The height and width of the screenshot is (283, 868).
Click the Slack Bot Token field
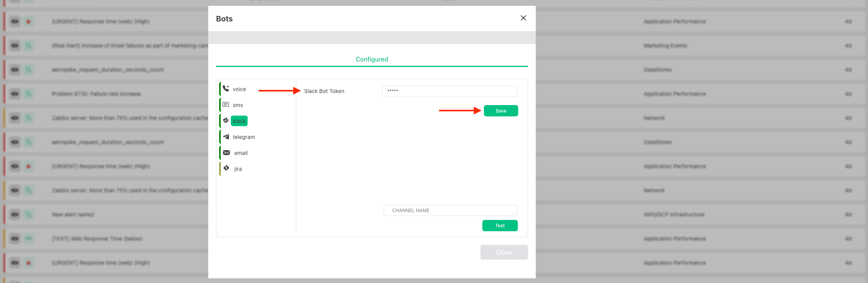click(x=450, y=91)
